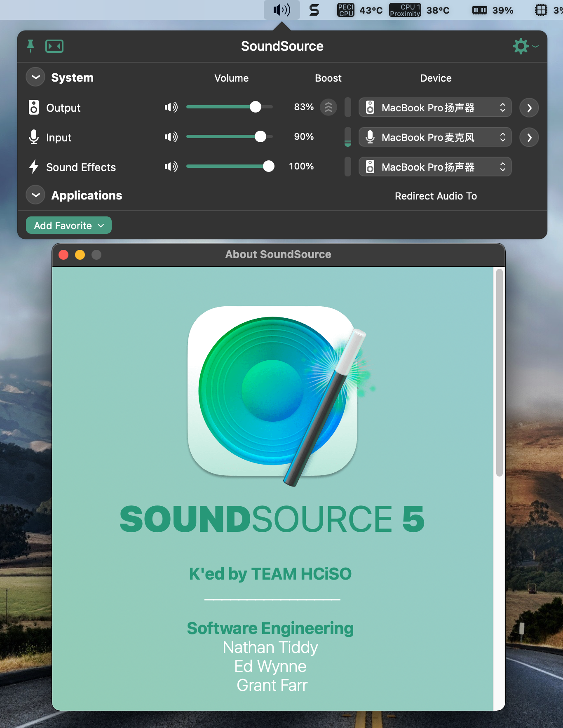
Task: Minimize the About SoundSource window
Action: [80, 255]
